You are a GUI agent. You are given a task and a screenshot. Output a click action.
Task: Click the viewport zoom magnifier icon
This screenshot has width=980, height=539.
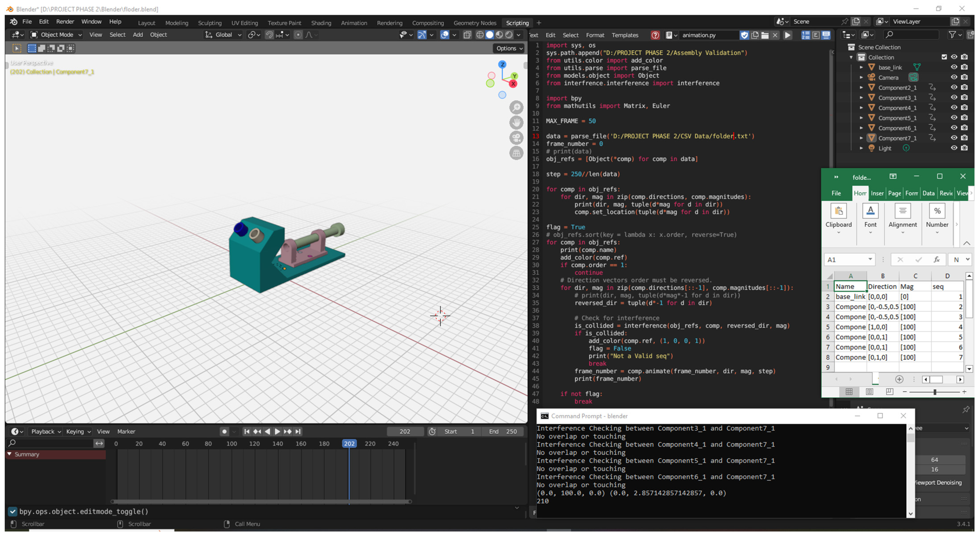(516, 108)
